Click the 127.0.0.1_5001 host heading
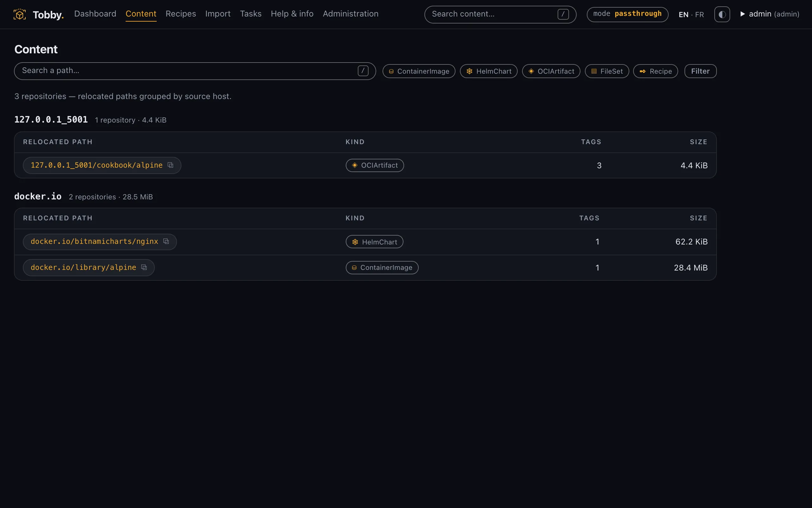This screenshot has width=812, height=508. click(51, 120)
